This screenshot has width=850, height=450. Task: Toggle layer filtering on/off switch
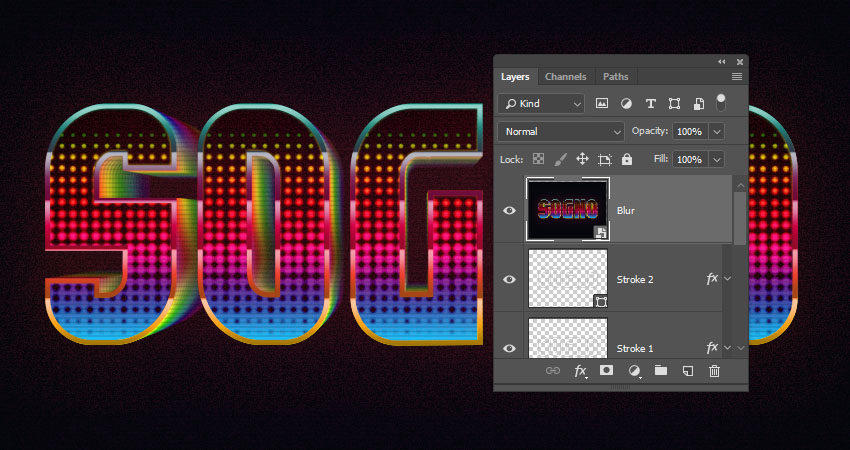point(720,102)
